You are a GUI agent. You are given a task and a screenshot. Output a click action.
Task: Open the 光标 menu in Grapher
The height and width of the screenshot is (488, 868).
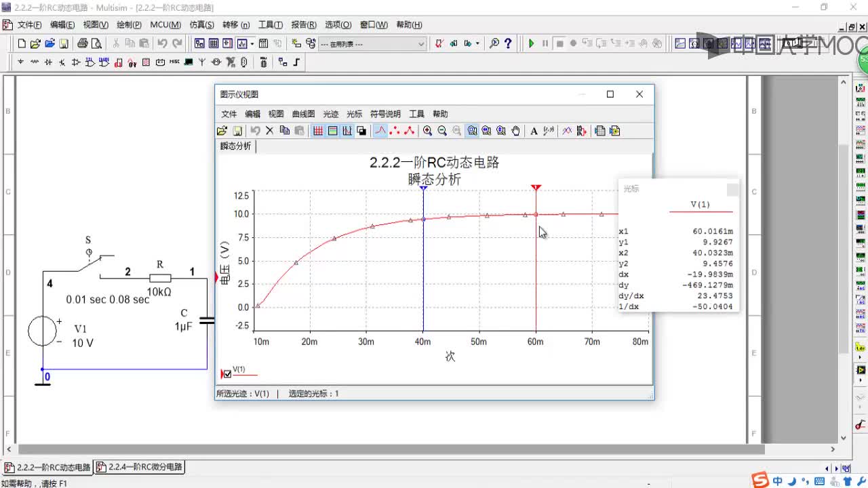355,114
